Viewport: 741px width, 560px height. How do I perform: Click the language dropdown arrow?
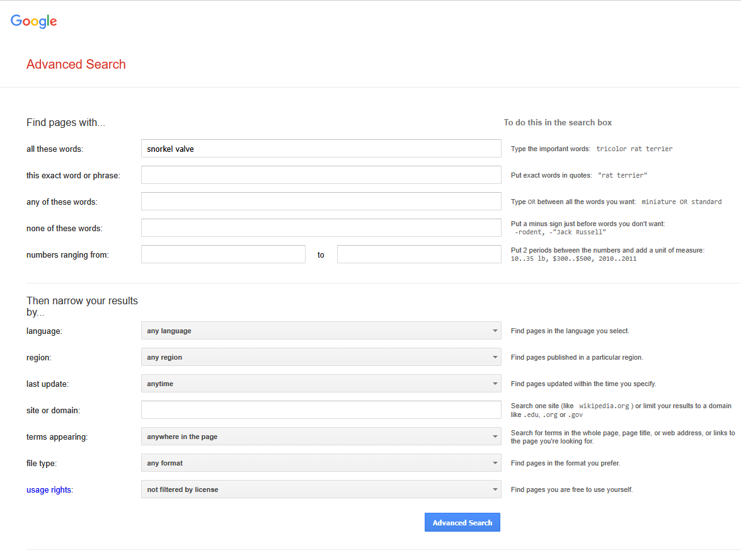pyautogui.click(x=495, y=331)
